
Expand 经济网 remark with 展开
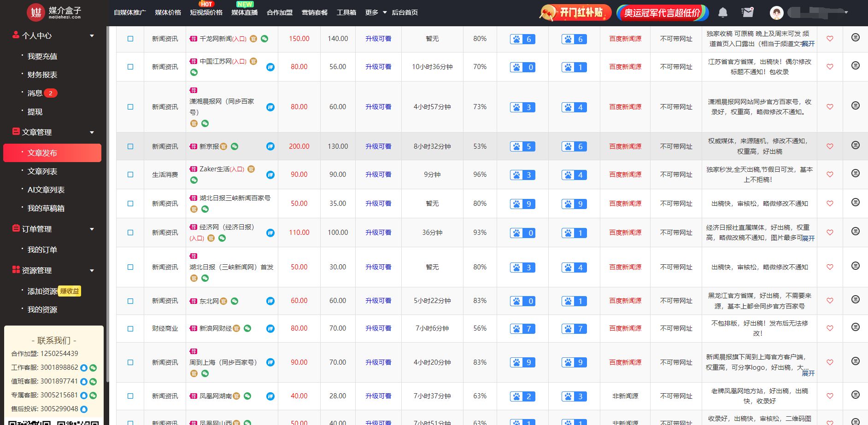808,238
